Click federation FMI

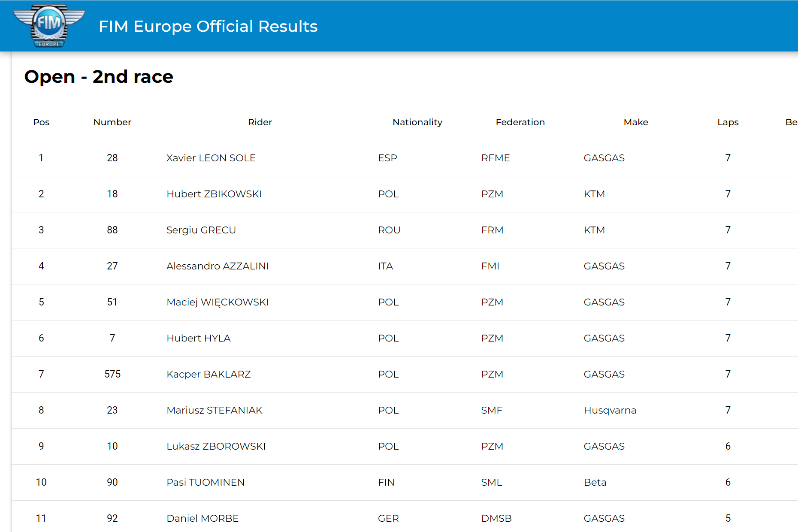(490, 266)
